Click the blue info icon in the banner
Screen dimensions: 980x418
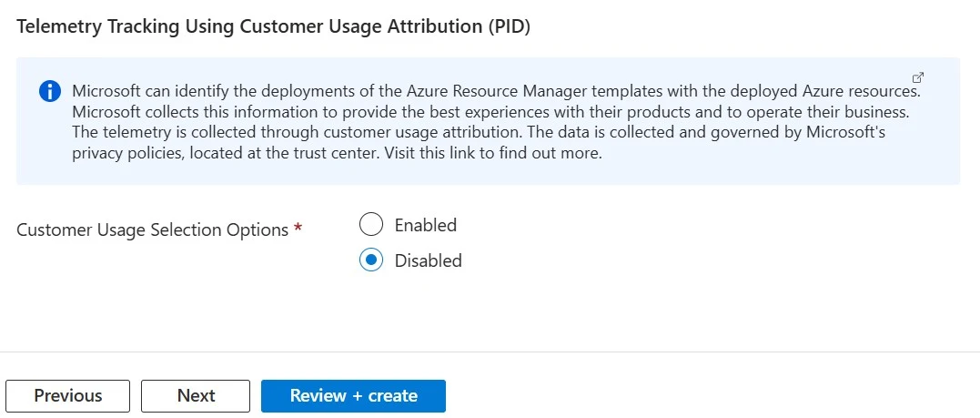click(49, 92)
